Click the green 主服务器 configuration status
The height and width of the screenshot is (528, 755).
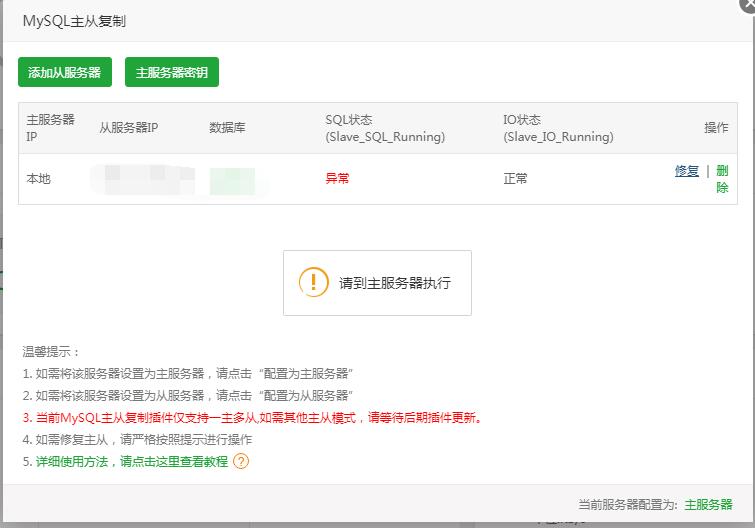pyautogui.click(x=708, y=504)
